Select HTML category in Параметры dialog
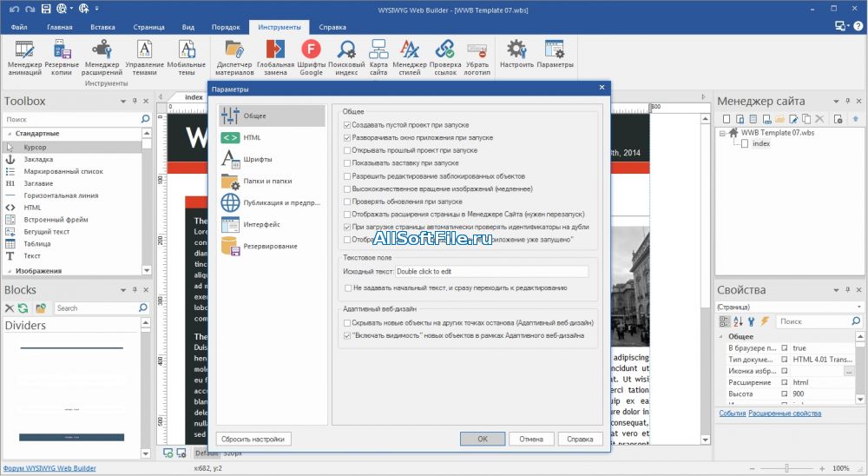 pos(271,137)
